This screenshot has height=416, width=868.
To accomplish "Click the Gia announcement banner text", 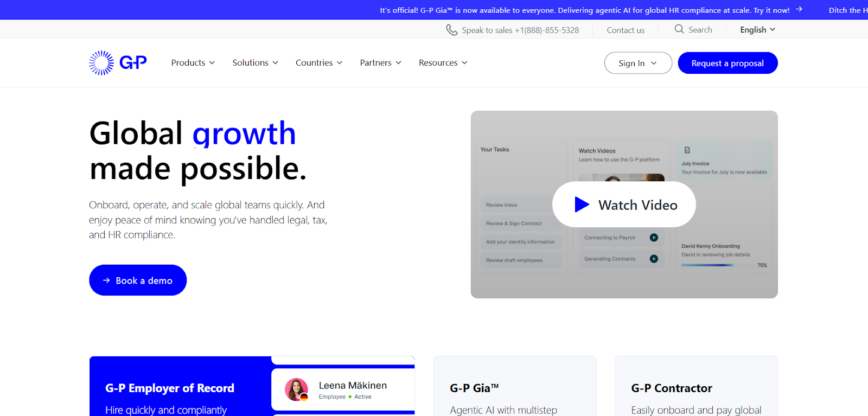I will click(x=585, y=10).
